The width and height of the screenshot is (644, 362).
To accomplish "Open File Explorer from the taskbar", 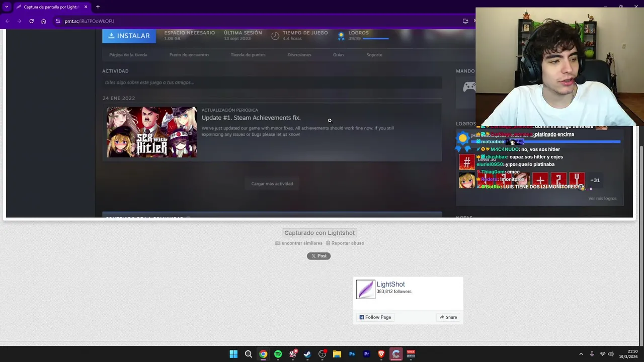I will (337, 354).
